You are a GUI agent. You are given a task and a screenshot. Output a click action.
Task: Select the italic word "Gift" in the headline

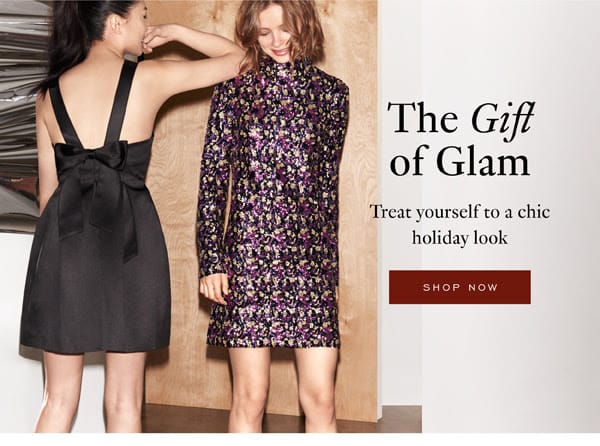pyautogui.click(x=502, y=117)
